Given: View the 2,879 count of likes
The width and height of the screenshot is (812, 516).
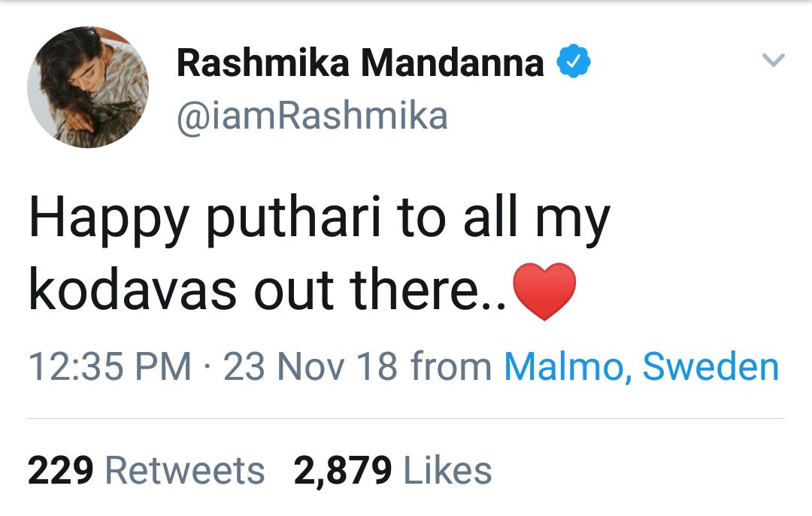Looking at the screenshot, I should pyautogui.click(x=343, y=471).
